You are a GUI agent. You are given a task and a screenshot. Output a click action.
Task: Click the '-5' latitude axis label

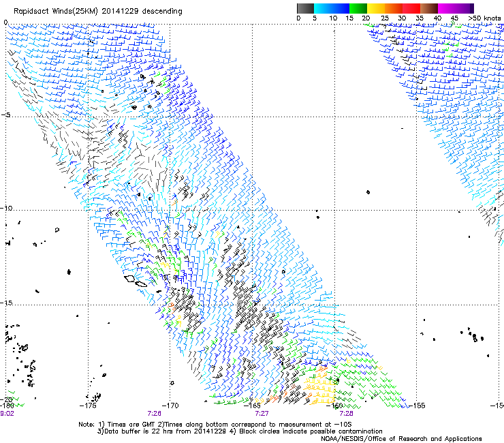click(5, 115)
